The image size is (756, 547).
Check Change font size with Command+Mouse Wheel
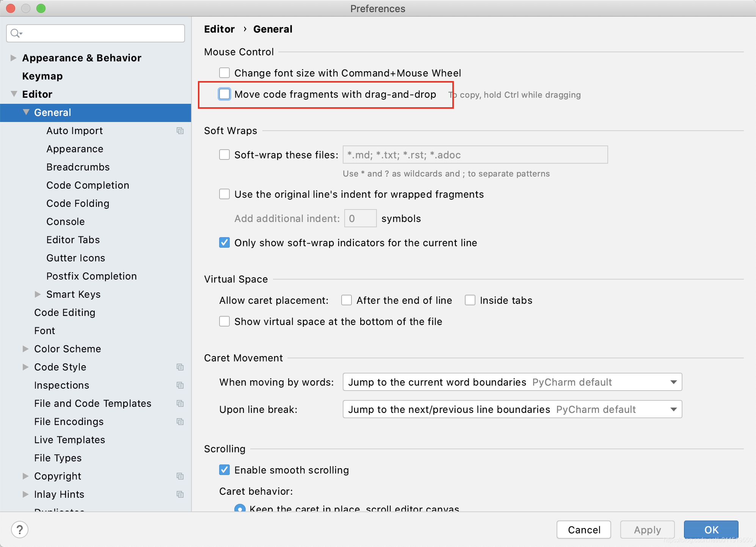[x=224, y=73]
